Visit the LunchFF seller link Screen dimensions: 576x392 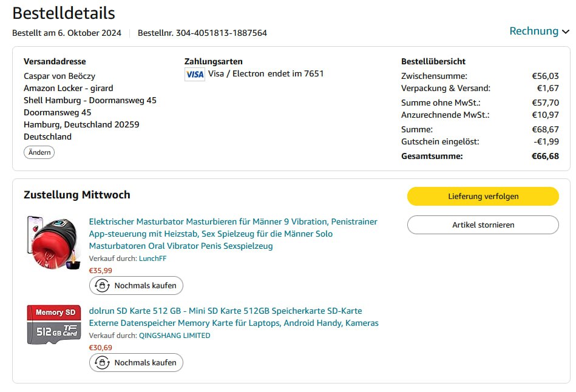click(152, 259)
